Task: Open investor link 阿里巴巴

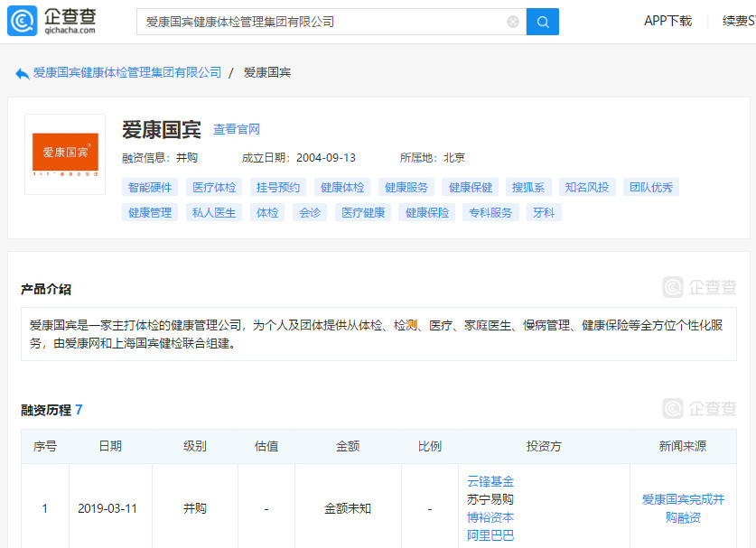Action: click(x=490, y=535)
